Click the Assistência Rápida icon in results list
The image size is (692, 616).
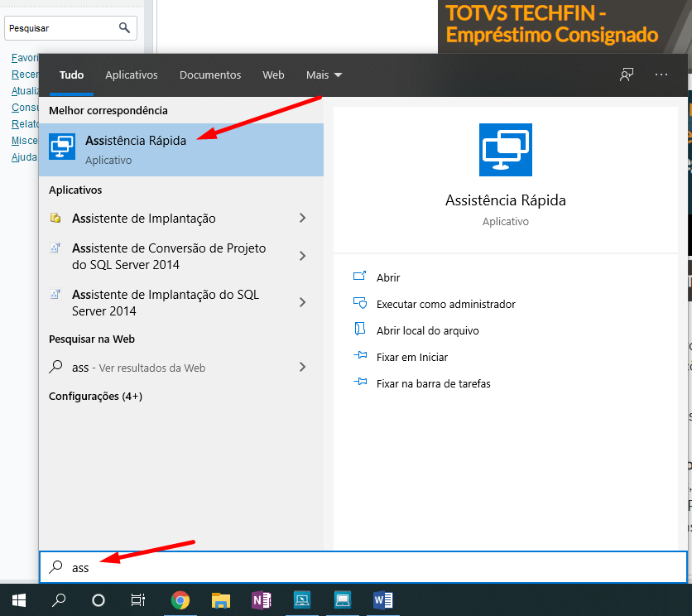point(62,147)
